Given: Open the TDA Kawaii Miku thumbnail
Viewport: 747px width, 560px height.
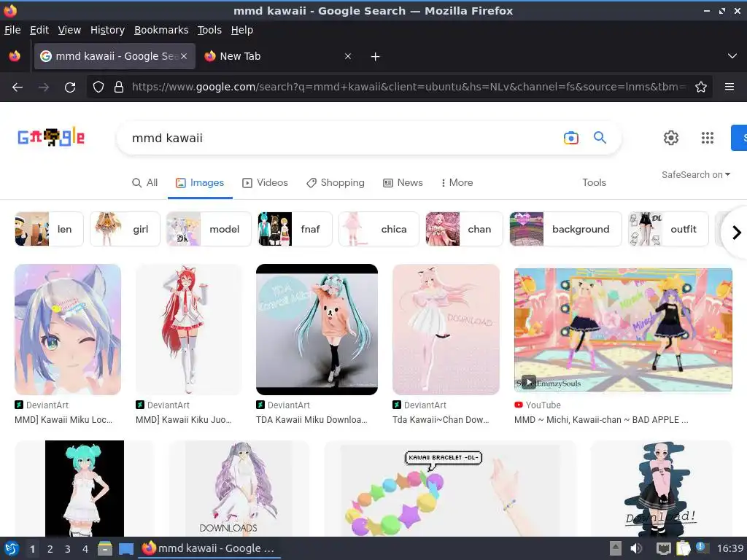Looking at the screenshot, I should 317,330.
